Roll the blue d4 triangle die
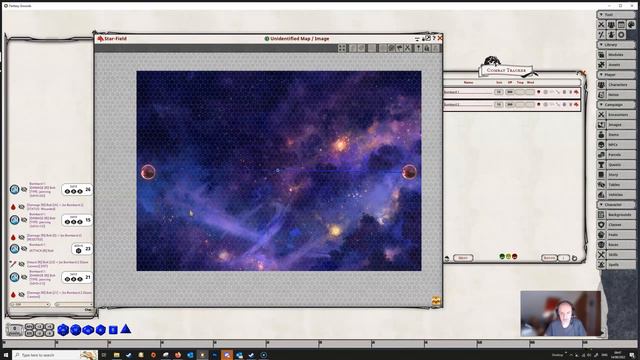640x360 pixels. [126, 329]
